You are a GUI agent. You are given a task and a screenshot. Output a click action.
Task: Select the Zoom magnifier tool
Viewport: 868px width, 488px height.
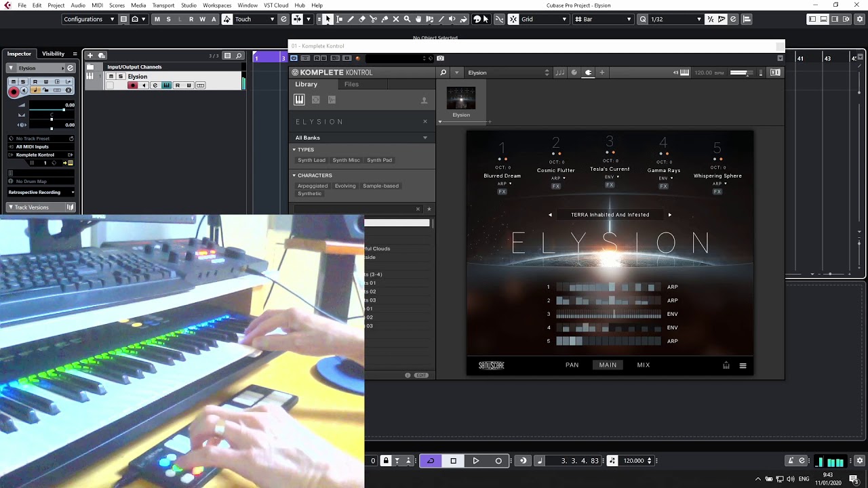click(407, 19)
